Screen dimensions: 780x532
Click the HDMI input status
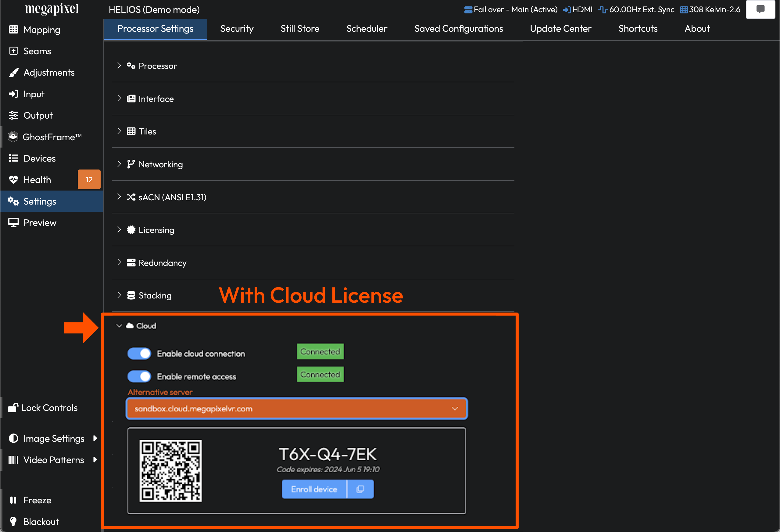tap(578, 10)
